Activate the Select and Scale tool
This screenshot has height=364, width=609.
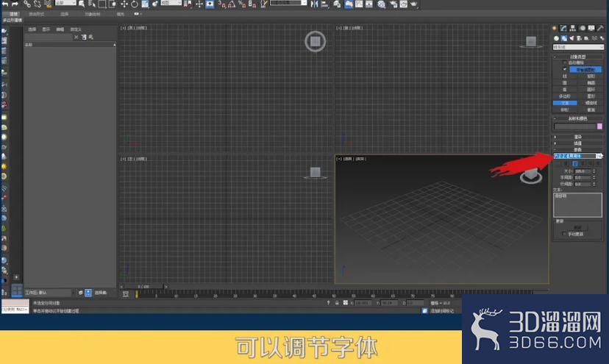145,4
